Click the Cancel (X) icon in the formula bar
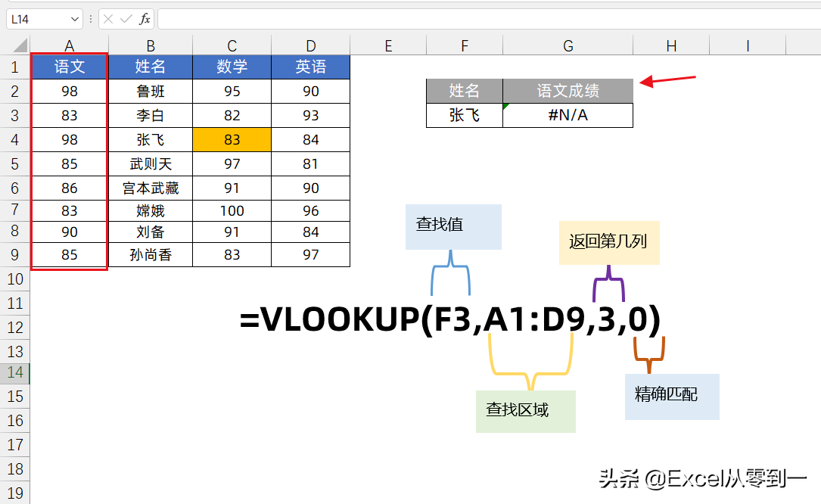Screen dimensions: 821x504 coord(107,19)
